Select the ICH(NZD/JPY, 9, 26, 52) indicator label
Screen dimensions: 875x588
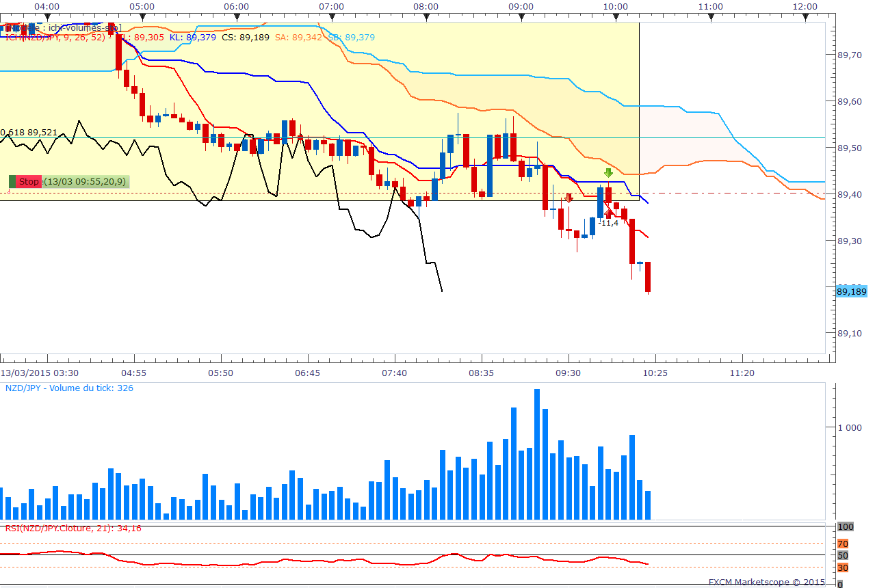pyautogui.click(x=55, y=38)
